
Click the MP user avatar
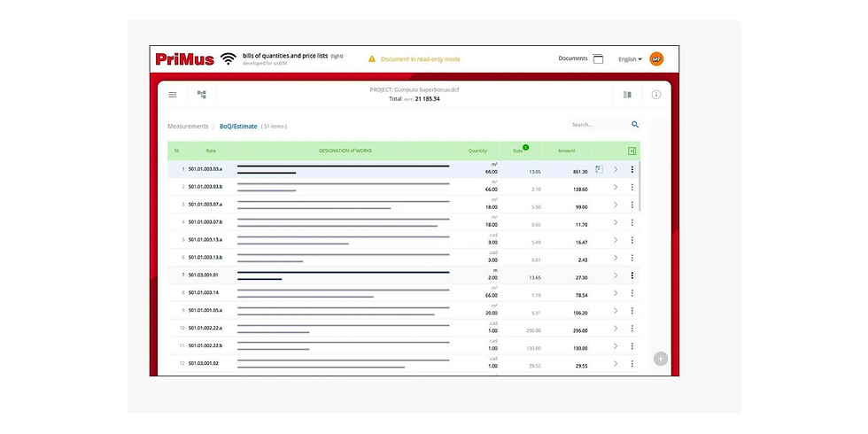[x=656, y=58]
